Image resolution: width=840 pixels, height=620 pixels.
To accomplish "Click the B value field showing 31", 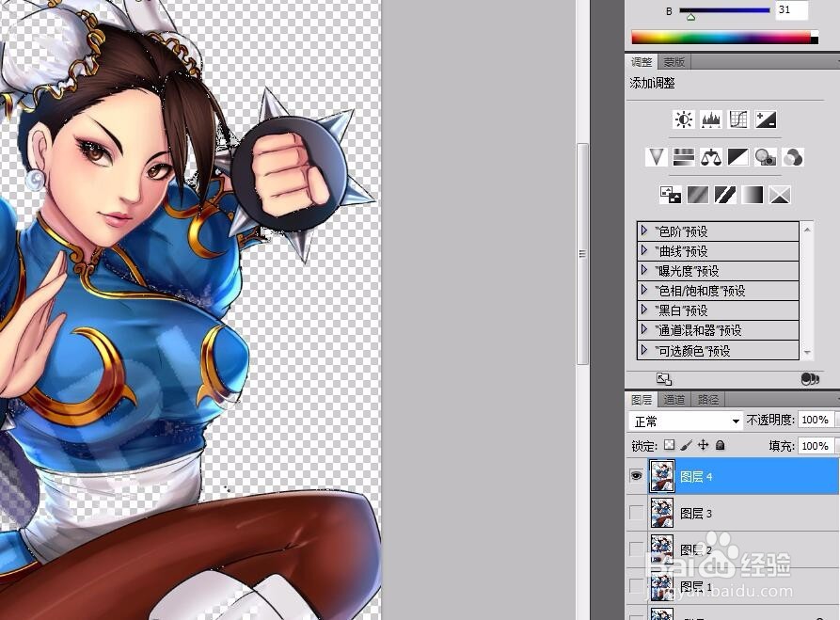I will tap(791, 9).
